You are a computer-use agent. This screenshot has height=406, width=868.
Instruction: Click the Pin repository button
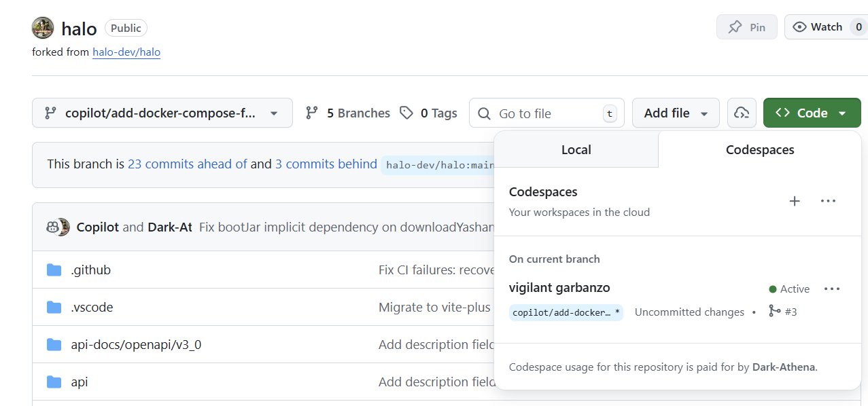[746, 27]
